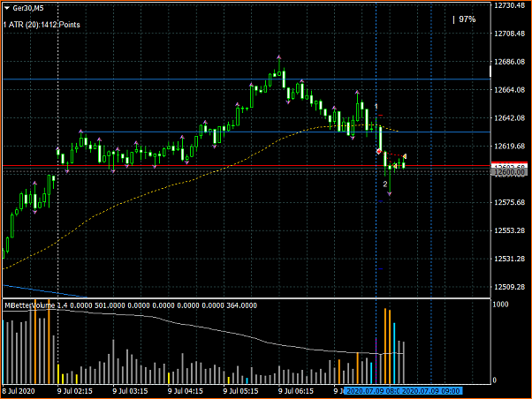Click the 9 Jul 02:15 time label
532x399 pixels.
(x=74, y=391)
